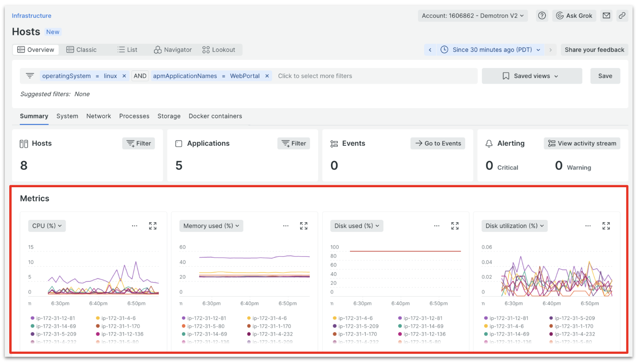Change the Disk utilization (%) metric dropdown
Screen dimensions: 641x364
514,226
